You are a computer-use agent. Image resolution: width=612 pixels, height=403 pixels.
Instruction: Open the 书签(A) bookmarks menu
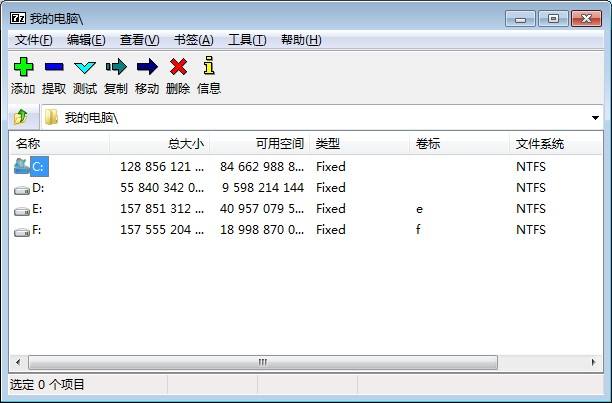point(193,40)
